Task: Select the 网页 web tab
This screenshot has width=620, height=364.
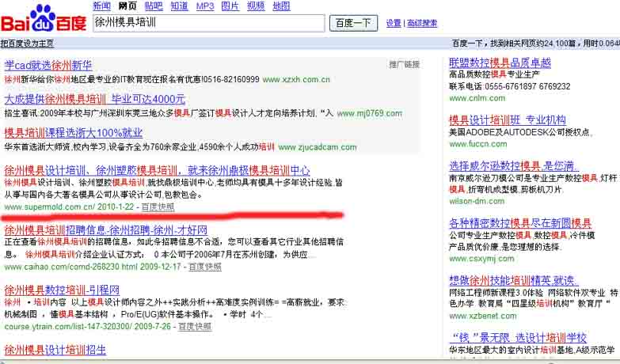Action: click(127, 6)
